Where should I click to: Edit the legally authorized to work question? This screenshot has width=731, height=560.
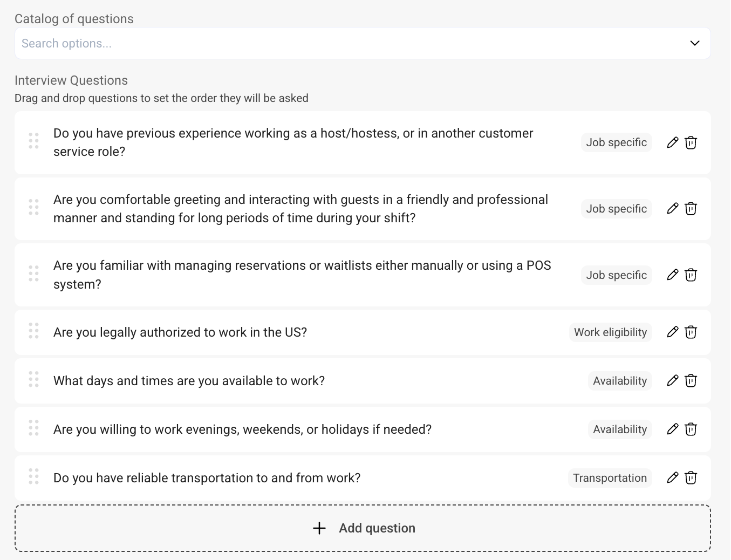point(672,332)
